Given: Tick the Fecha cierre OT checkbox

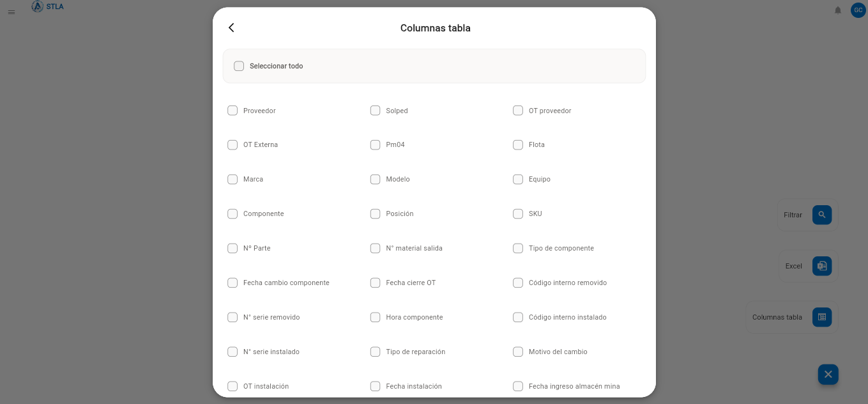Looking at the screenshot, I should point(375,283).
